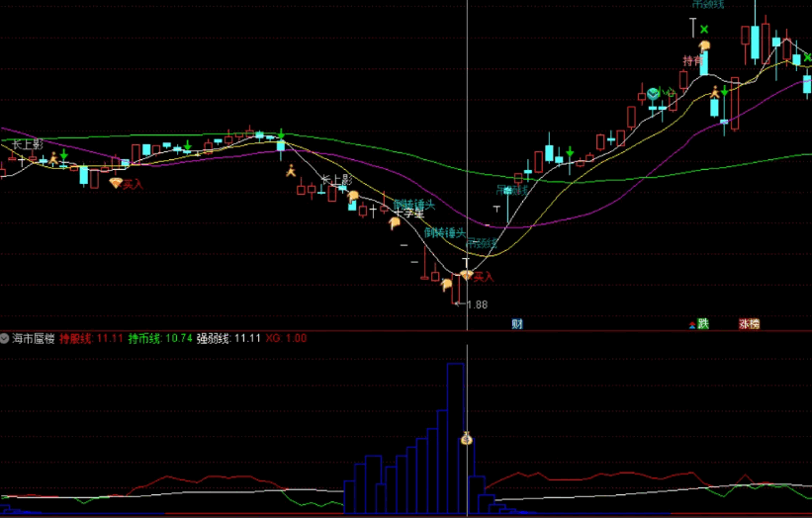This screenshot has width=812, height=518.
Task: Click the diamond icon beside the 1.88 low's 买入
Action: (x=467, y=275)
